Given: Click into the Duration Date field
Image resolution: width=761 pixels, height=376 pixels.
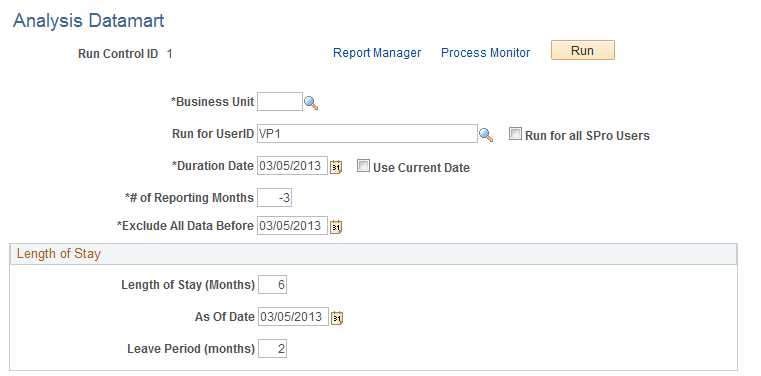Looking at the screenshot, I should tap(292, 165).
